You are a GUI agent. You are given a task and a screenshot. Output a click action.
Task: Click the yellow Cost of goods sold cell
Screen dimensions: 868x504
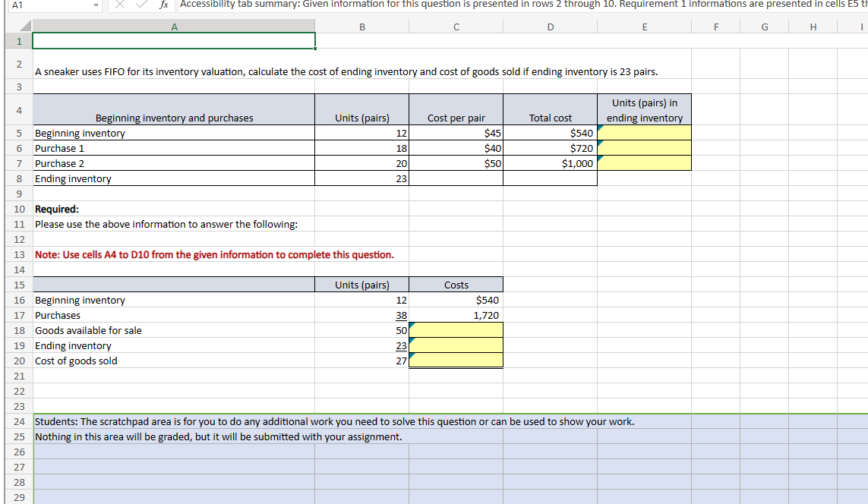coord(456,361)
